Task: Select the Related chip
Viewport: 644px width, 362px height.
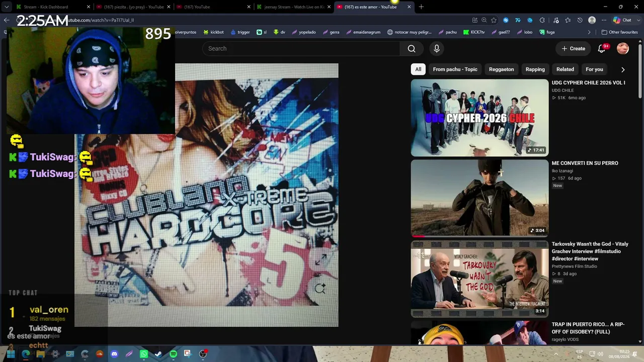Action: click(x=565, y=69)
